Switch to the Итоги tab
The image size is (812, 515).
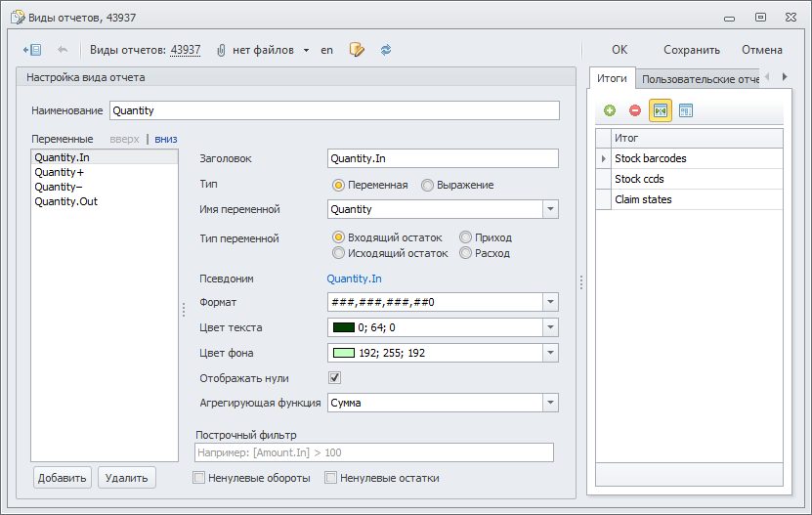[x=612, y=79]
